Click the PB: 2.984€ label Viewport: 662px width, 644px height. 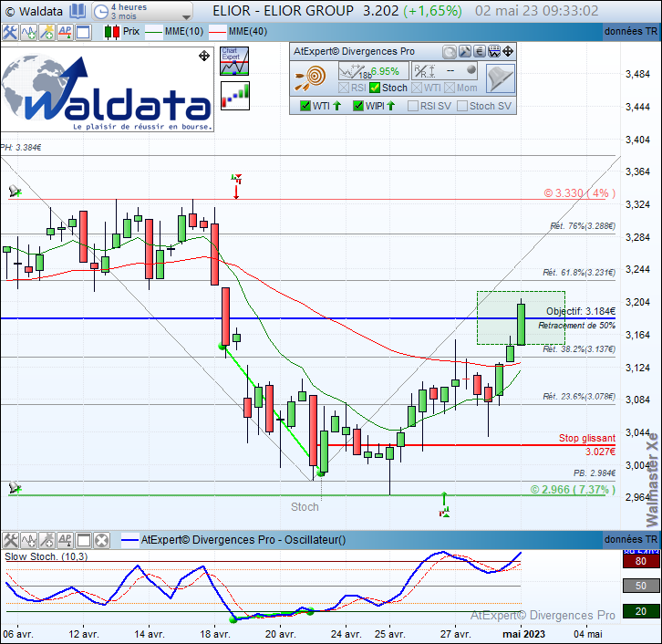(x=595, y=473)
